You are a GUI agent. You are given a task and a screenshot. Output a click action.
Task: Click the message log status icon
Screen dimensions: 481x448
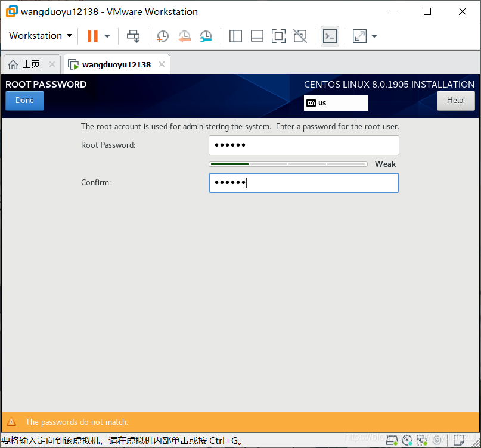click(458, 440)
